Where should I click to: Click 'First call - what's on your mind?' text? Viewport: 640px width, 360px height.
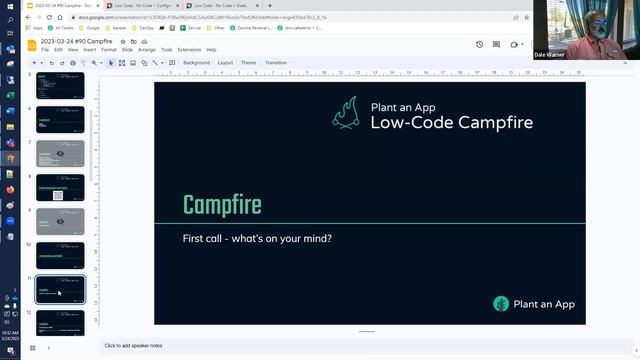click(x=257, y=239)
